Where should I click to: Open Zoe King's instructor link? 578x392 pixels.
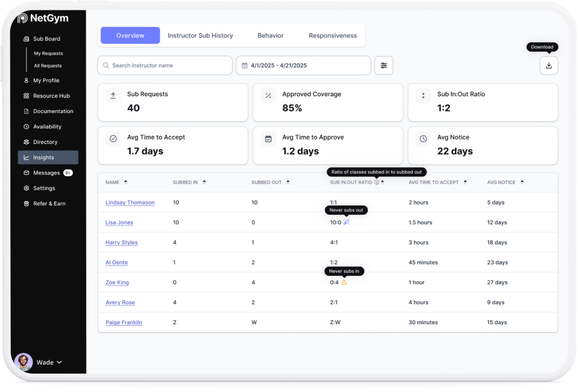[x=117, y=282]
